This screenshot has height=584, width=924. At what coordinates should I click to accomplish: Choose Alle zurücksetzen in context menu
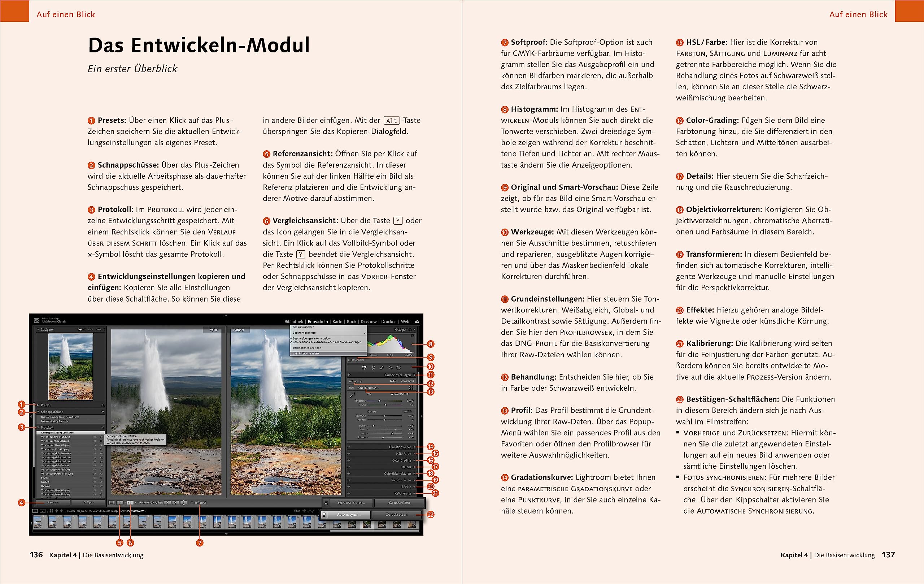(x=328, y=327)
